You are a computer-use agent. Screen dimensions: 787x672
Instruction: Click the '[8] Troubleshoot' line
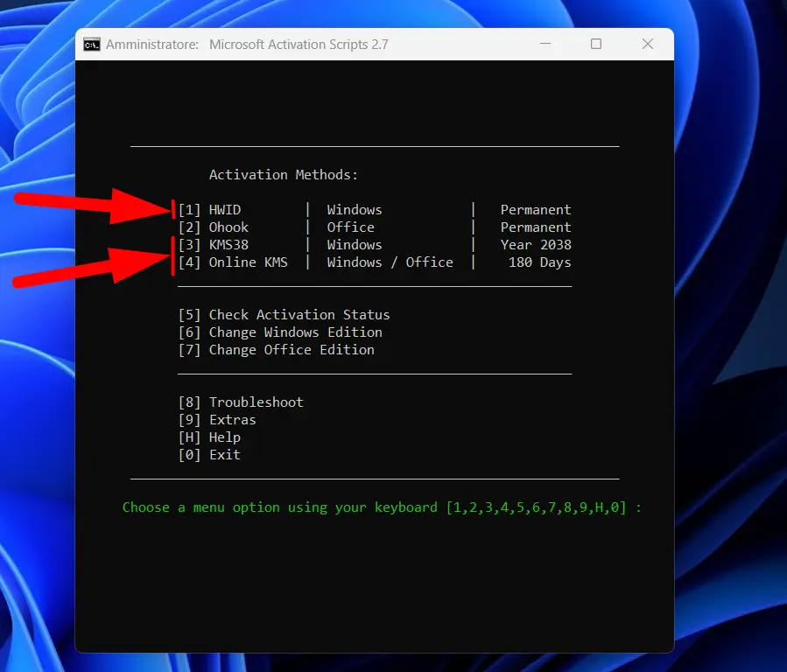pos(241,402)
